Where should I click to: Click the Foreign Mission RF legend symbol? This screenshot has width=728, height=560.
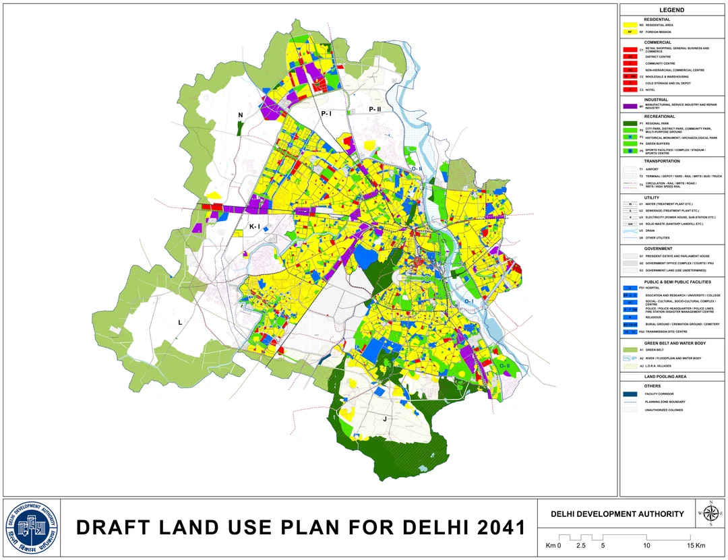tap(631, 31)
